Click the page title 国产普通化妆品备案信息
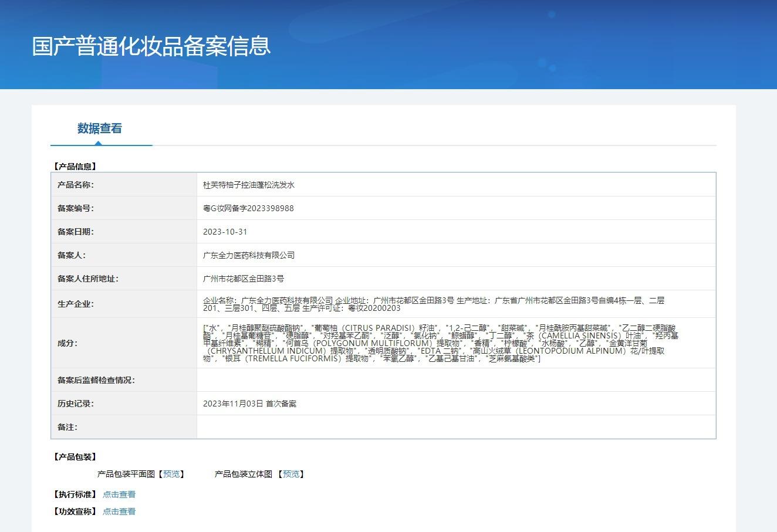 (151, 46)
